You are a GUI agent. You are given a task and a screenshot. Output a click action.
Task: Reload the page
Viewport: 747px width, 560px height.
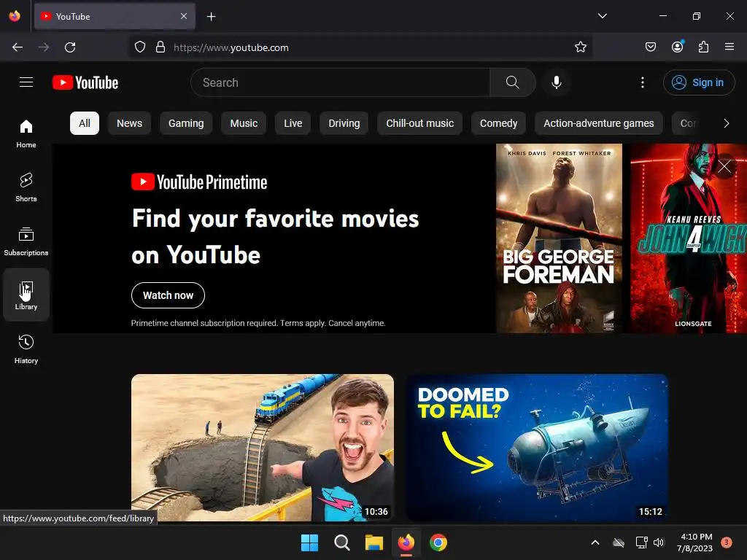[x=70, y=47]
